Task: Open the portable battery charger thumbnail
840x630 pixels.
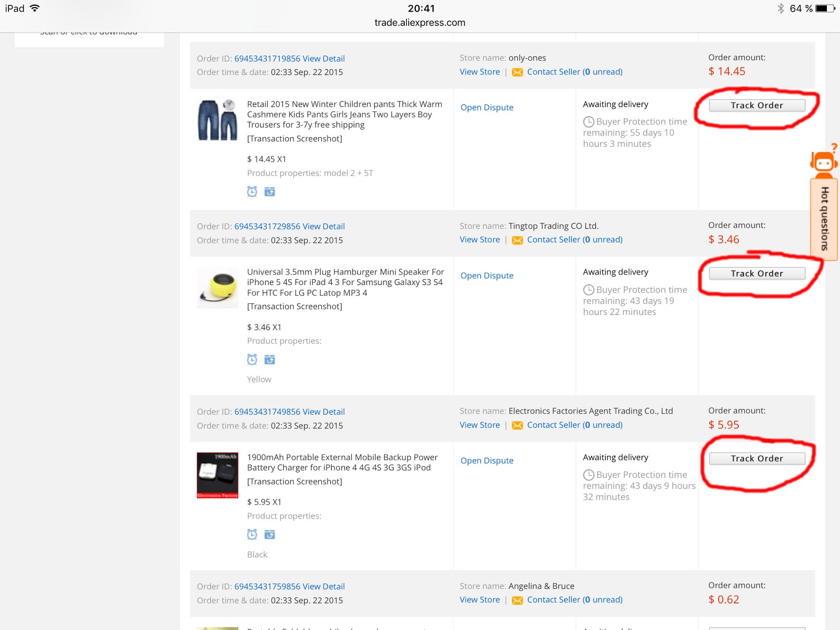Action: pos(217,475)
